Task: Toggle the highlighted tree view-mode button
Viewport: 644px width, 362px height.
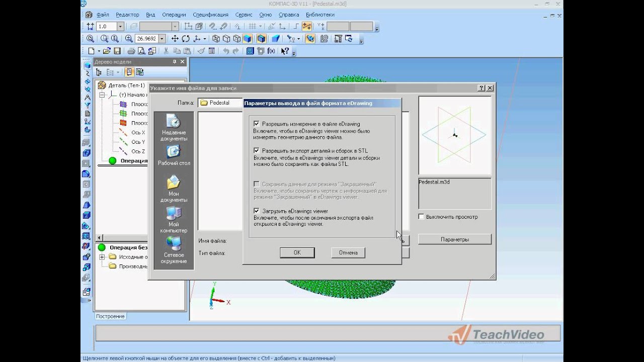Action: tap(129, 72)
